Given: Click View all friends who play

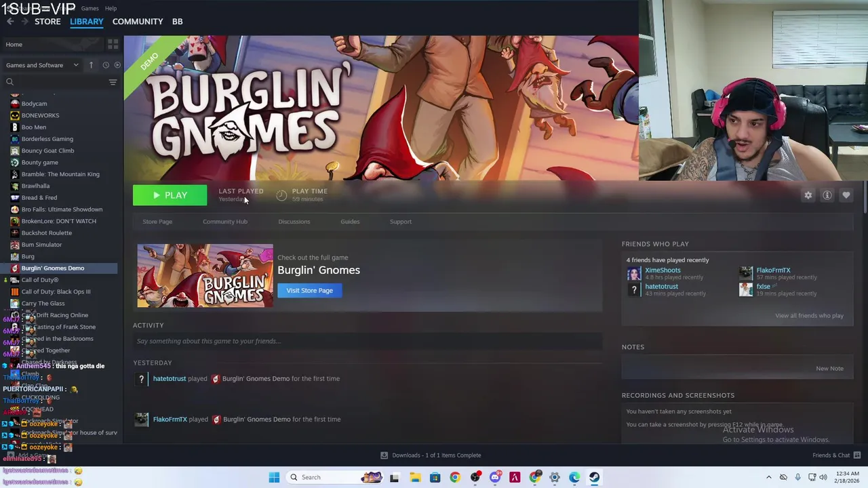Looking at the screenshot, I should coord(809,315).
